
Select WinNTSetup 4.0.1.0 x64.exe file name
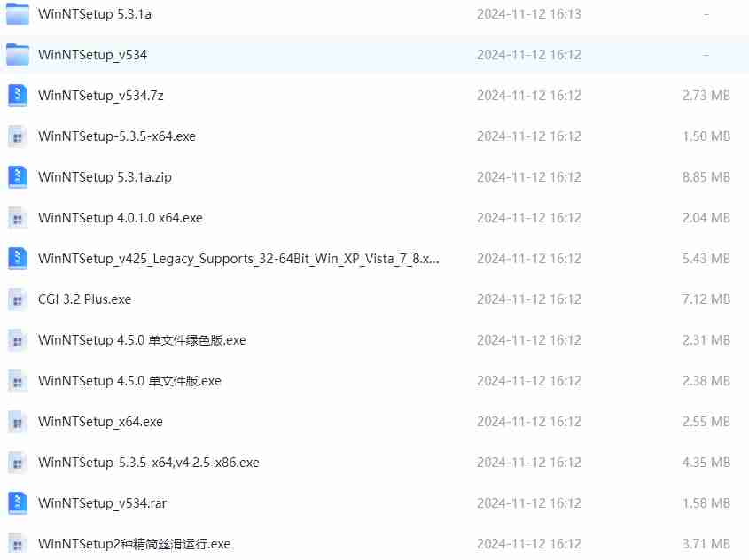(x=121, y=218)
